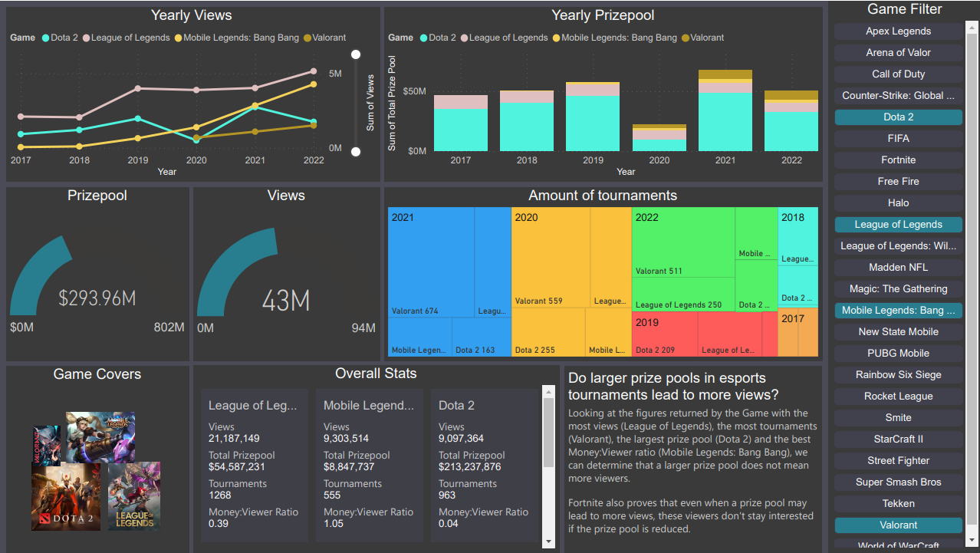Enable the Call of Duty filter
This screenshot has height=553, width=980.
pos(898,74)
